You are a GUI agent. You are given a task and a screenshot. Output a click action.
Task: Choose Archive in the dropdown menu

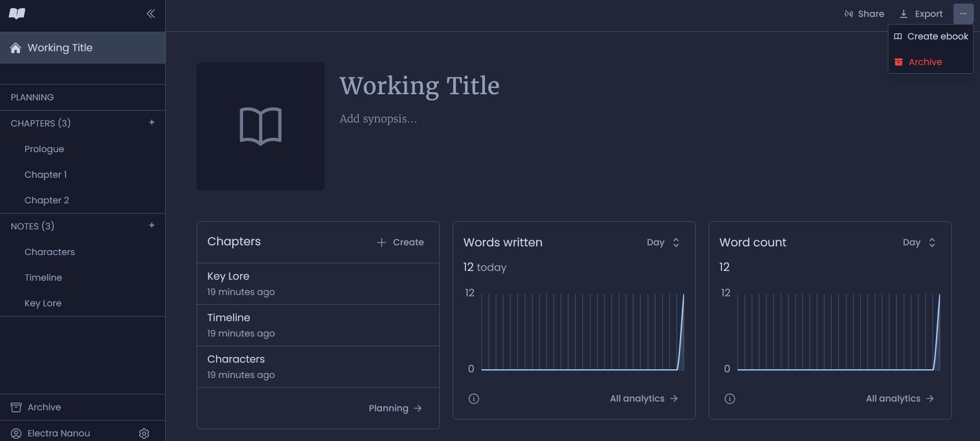click(x=925, y=62)
